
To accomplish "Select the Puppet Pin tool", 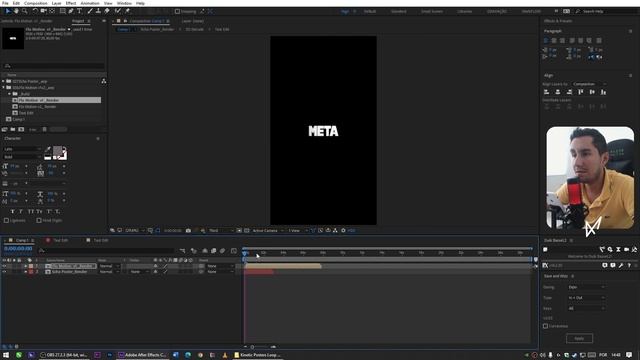I will coord(127,11).
